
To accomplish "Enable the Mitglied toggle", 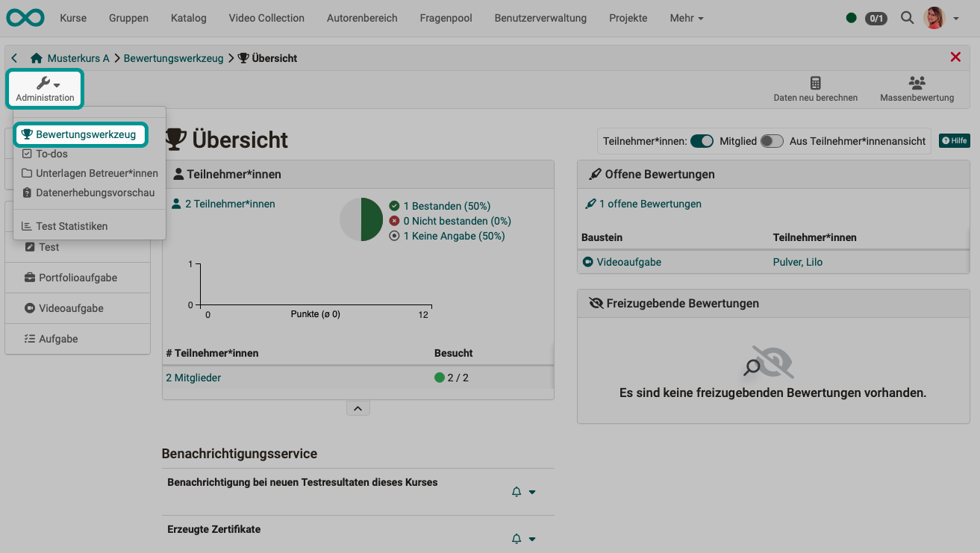I will coord(773,140).
